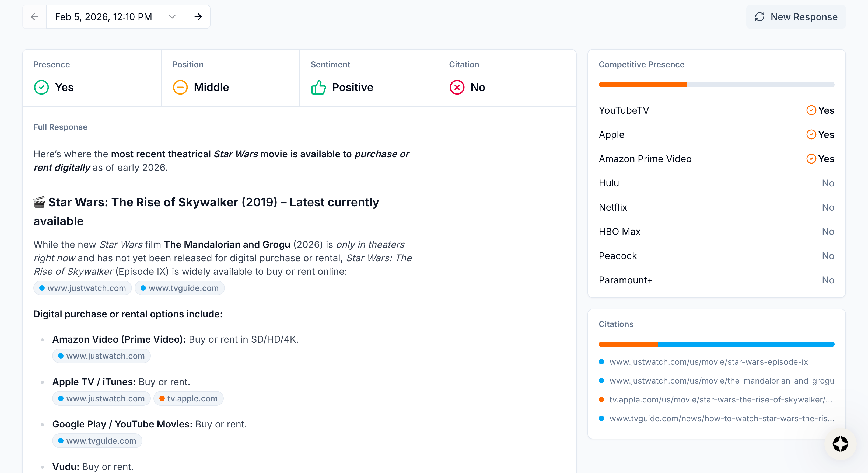Open the justwatch mandalorian-and-grogu citation link
Viewport: 868px width, 473px height.
[x=722, y=381]
